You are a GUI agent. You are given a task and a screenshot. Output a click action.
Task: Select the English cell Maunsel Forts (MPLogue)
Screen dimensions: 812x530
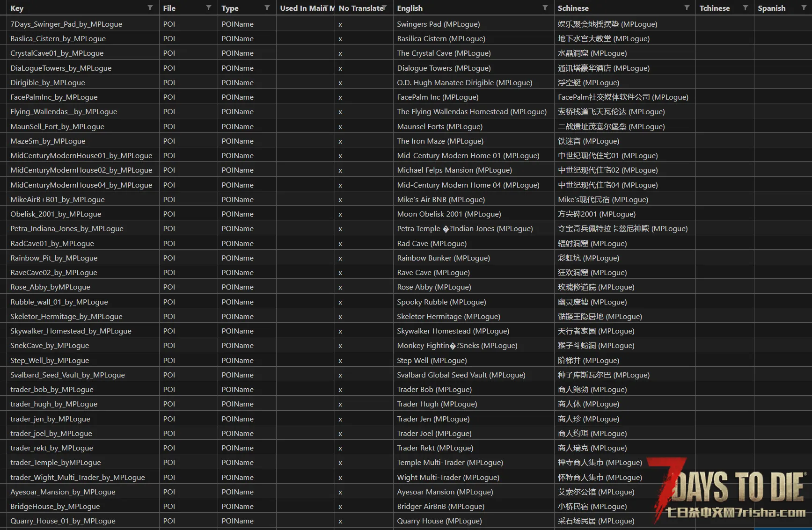(474, 126)
